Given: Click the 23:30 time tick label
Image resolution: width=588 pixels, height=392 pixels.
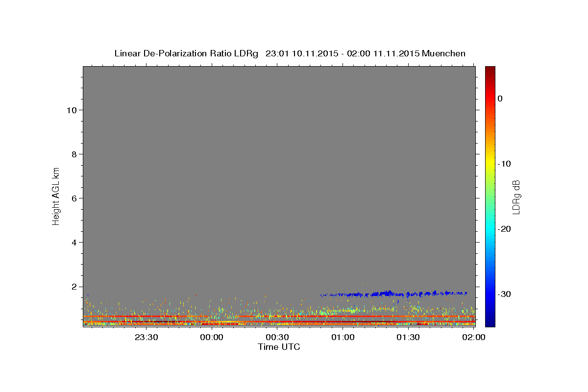Looking at the screenshot, I should (x=147, y=337).
